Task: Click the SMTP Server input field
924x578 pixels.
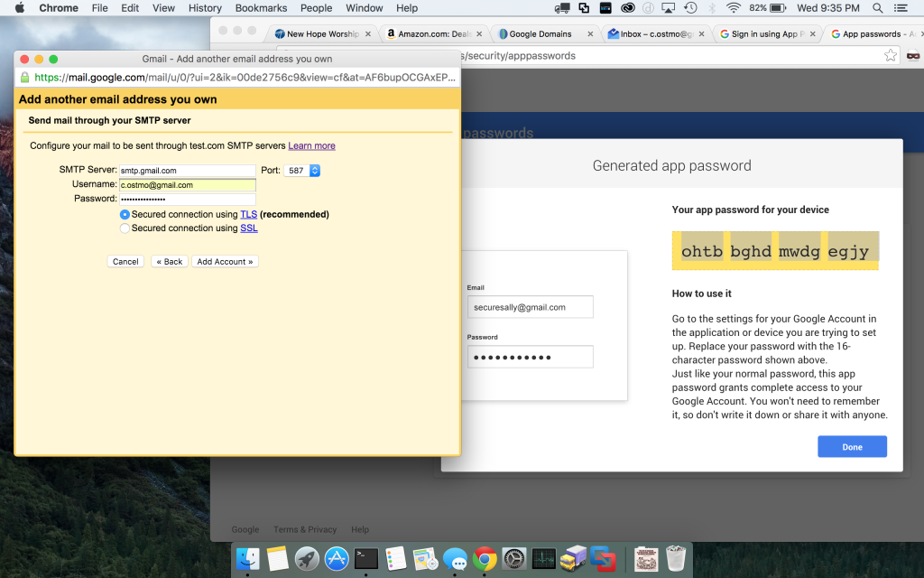Action: pyautogui.click(x=188, y=171)
